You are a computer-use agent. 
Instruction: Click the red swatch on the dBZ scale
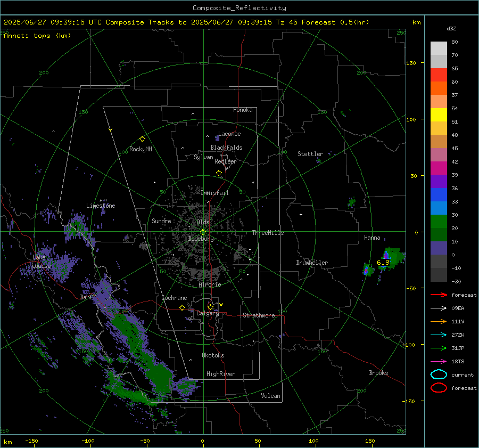click(439, 75)
